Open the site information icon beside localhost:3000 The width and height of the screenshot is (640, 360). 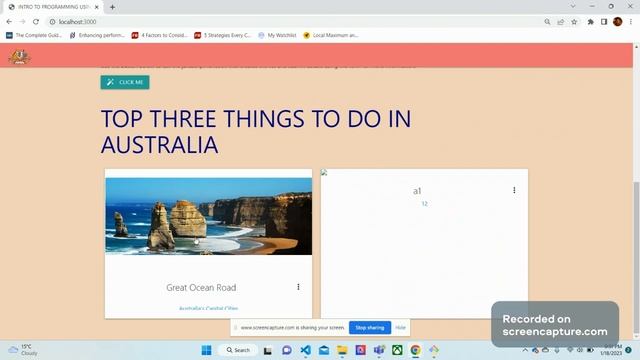click(52, 22)
